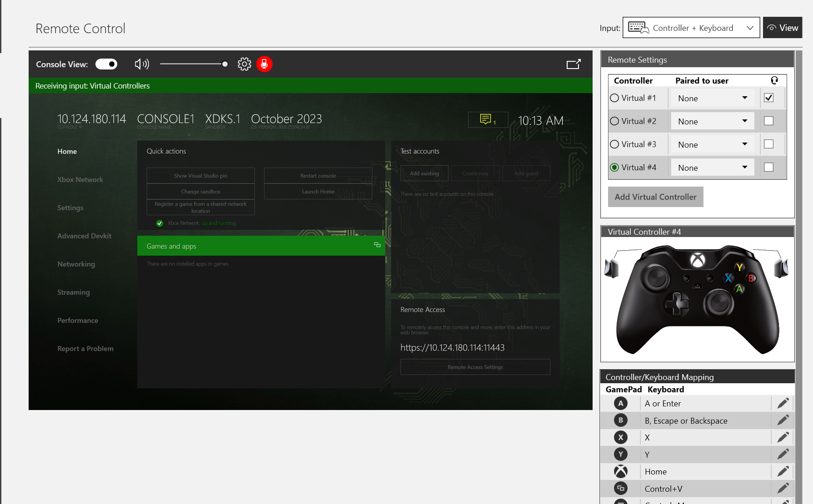Image resolution: width=813 pixels, height=504 pixels.
Task: Adjust the volume slider handle
Action: (x=225, y=64)
